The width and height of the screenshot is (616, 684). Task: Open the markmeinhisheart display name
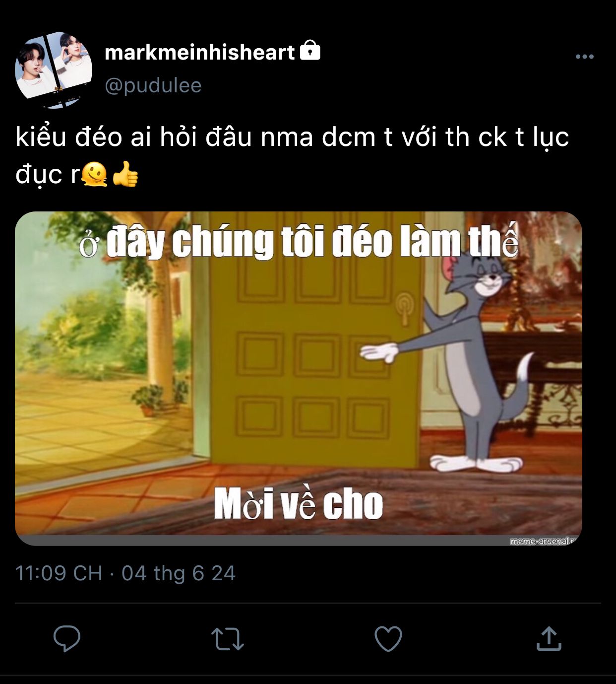point(200,52)
